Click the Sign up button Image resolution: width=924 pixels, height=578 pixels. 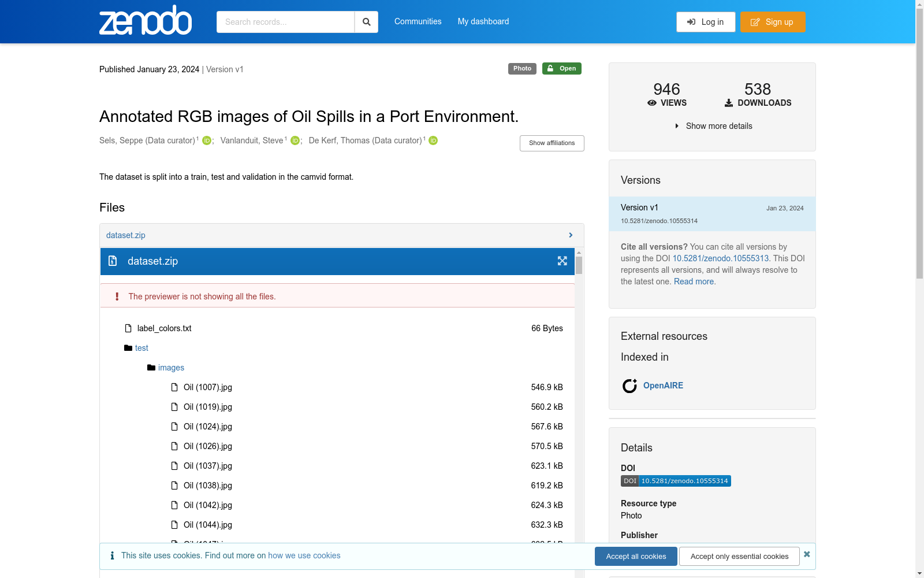coord(773,22)
